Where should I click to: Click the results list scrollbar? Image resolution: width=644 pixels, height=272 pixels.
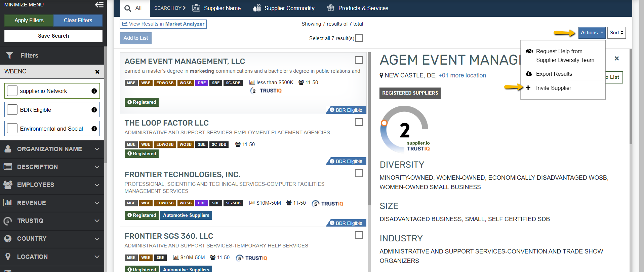369,128
